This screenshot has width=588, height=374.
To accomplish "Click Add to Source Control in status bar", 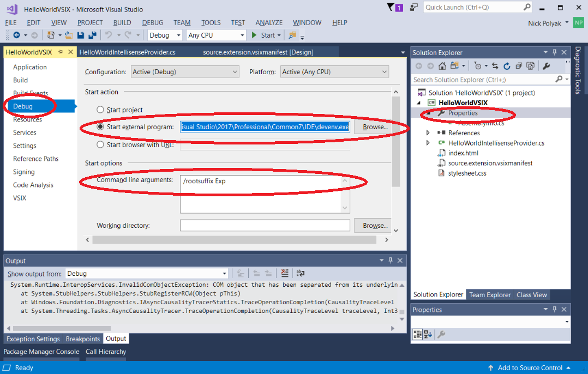I will click(530, 367).
